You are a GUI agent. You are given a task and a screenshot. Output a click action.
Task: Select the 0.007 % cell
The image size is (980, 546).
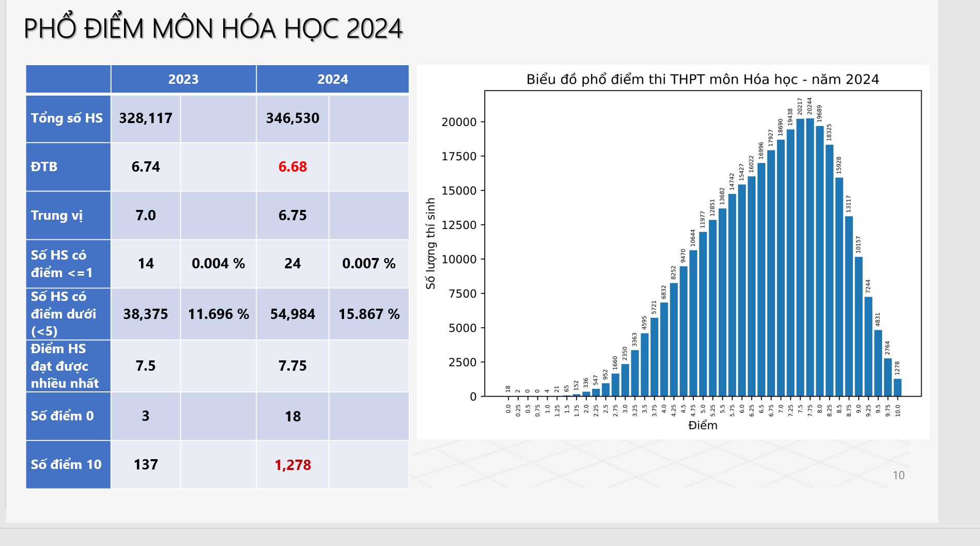(x=369, y=264)
